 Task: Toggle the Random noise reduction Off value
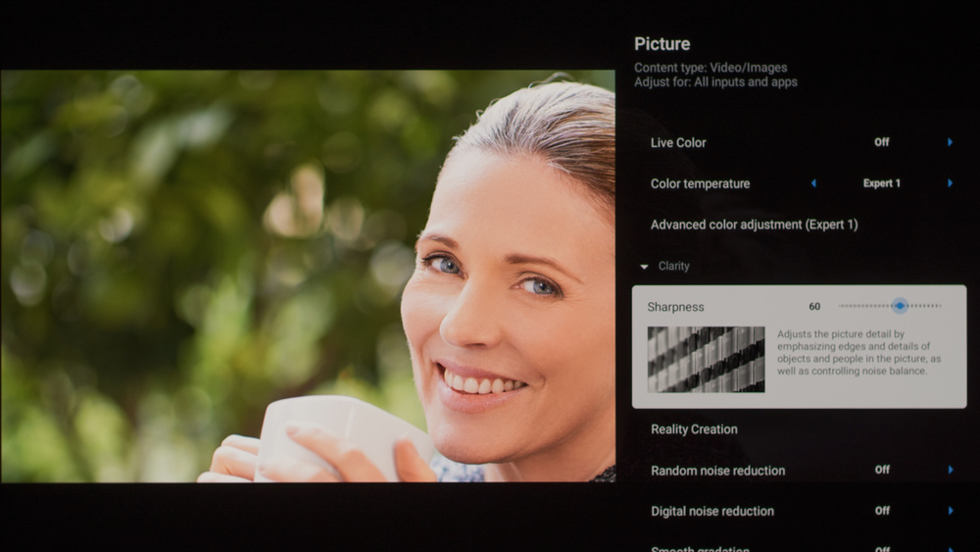pos(882,470)
